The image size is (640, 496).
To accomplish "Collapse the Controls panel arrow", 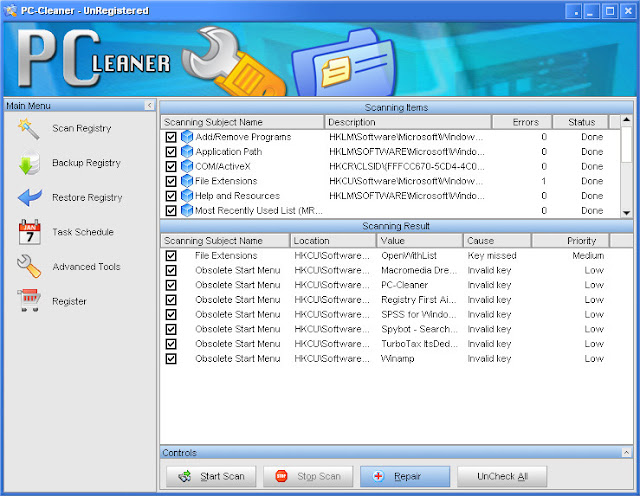I will [x=626, y=452].
